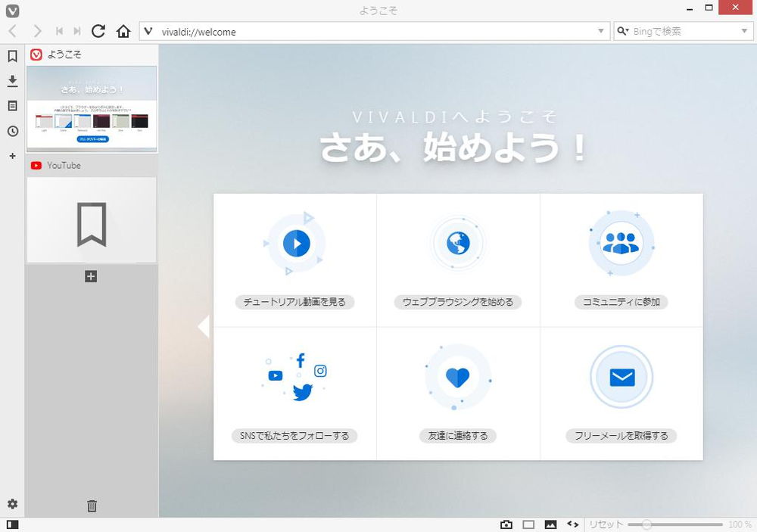
Task: Open settings gear icon in sidebar
Action: tap(12, 504)
